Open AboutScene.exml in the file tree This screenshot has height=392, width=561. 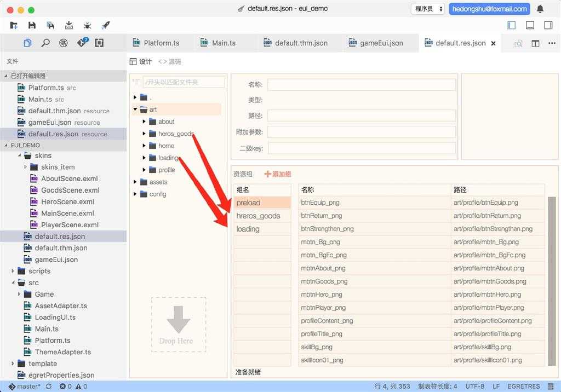(70, 178)
